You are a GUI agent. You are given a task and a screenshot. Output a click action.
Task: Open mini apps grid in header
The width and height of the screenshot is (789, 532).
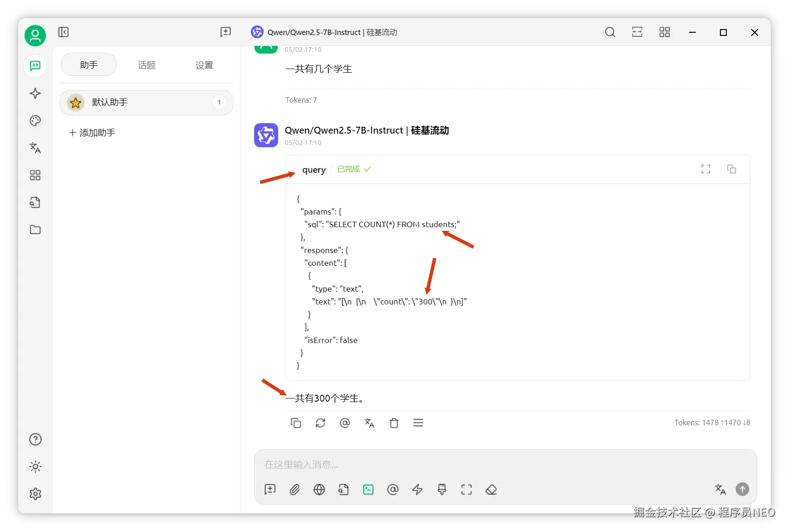click(664, 32)
